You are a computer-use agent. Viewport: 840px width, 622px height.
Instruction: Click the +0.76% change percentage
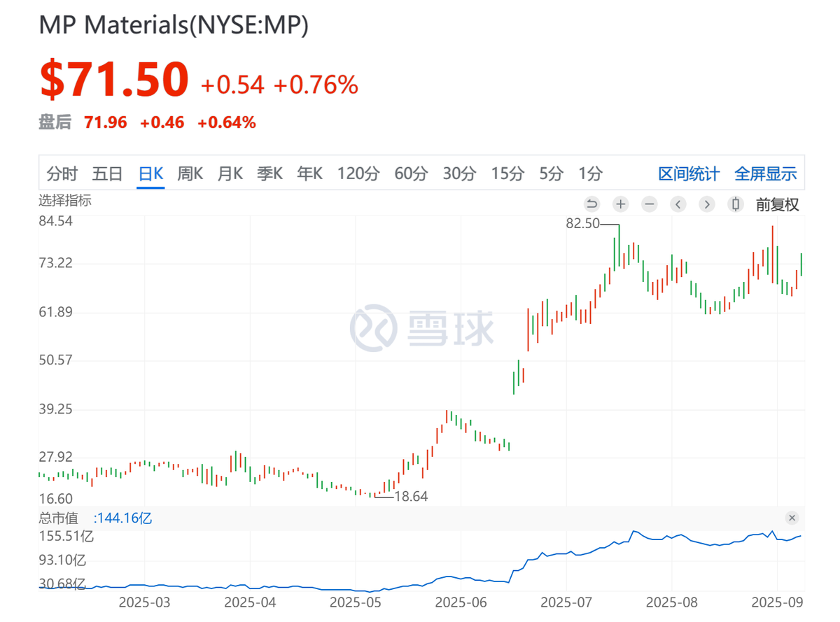pos(316,85)
